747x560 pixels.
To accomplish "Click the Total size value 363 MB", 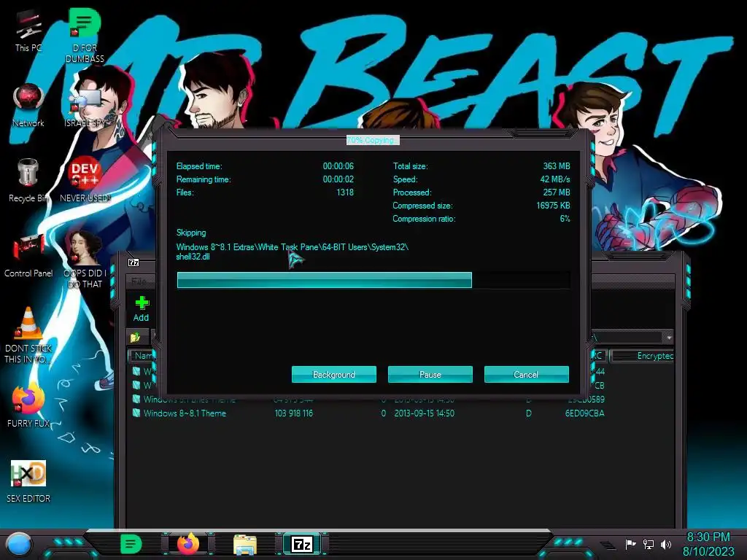I will (x=557, y=166).
